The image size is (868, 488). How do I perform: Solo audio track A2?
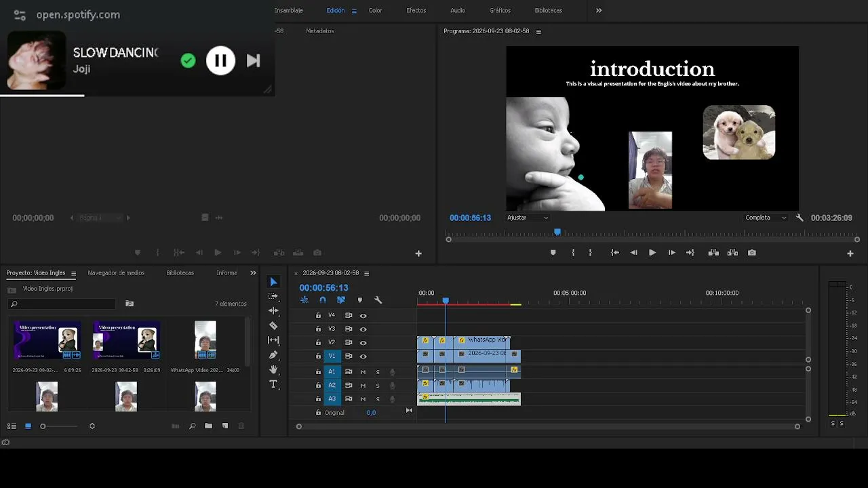point(378,385)
